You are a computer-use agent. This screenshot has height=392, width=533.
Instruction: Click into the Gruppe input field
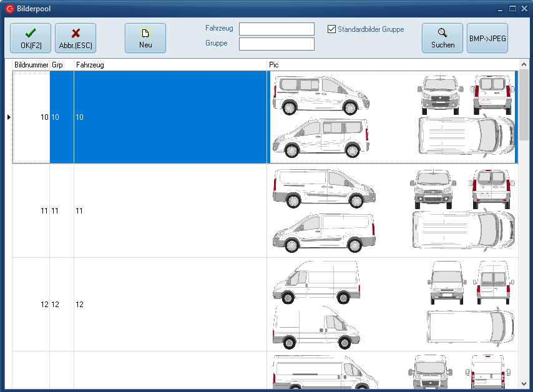276,44
